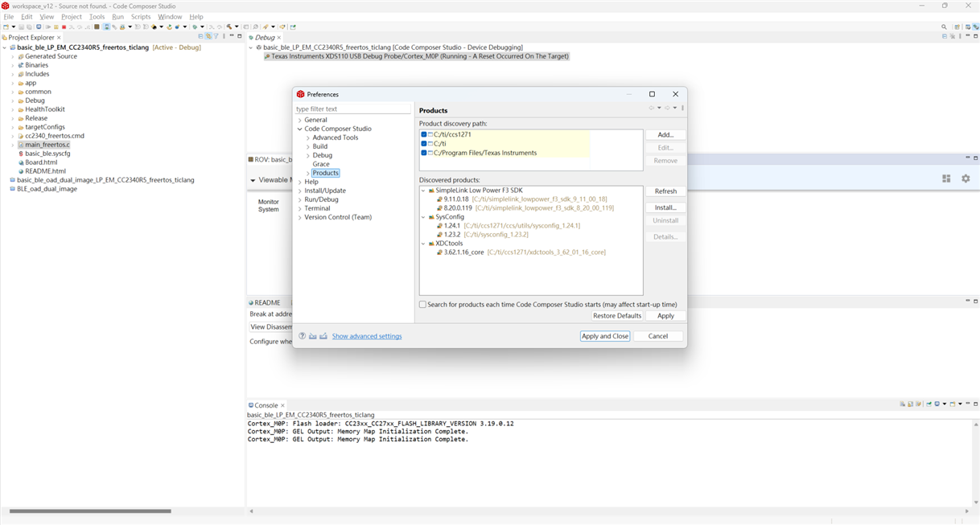This screenshot has width=980, height=525.
Task: Click Show advanced settings link
Action: [x=367, y=336]
